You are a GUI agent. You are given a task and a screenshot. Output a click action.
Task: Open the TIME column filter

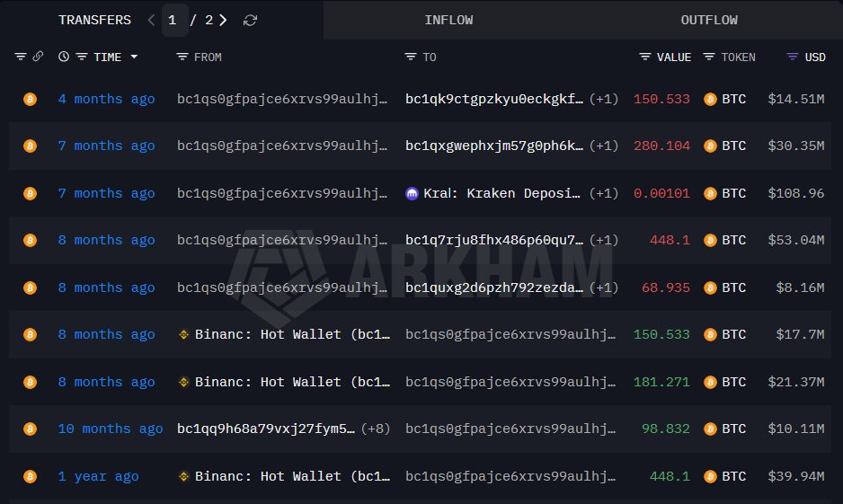click(x=82, y=57)
